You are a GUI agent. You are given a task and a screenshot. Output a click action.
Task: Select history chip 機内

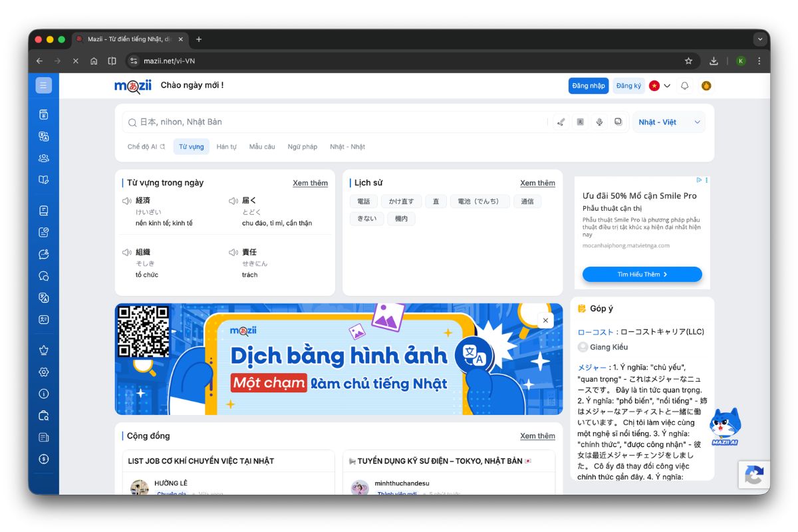tap(401, 219)
